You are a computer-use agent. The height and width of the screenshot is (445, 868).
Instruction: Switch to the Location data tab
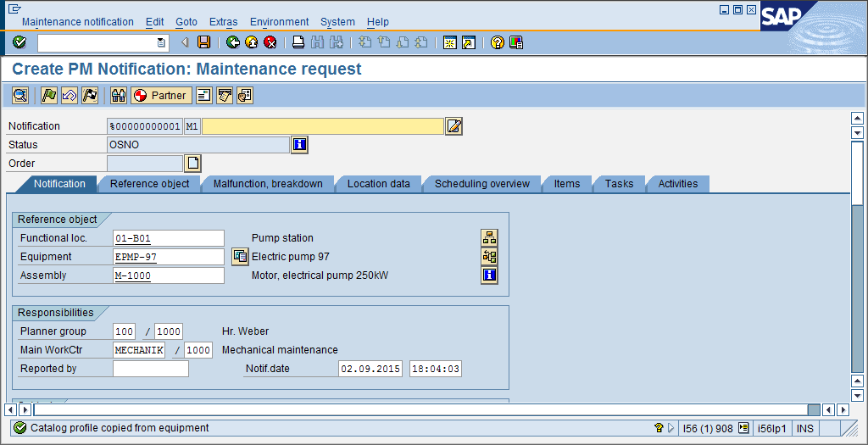(x=379, y=184)
